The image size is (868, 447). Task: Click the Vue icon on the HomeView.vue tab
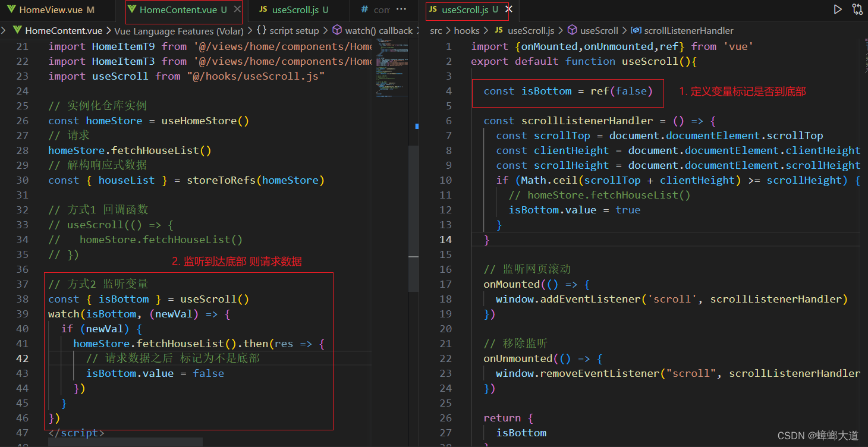(x=11, y=10)
